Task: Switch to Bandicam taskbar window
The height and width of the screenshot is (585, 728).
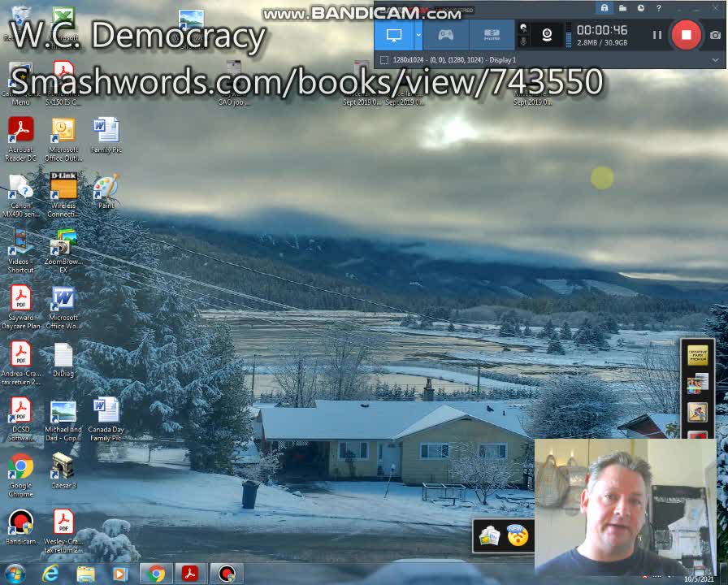Action: point(227,574)
